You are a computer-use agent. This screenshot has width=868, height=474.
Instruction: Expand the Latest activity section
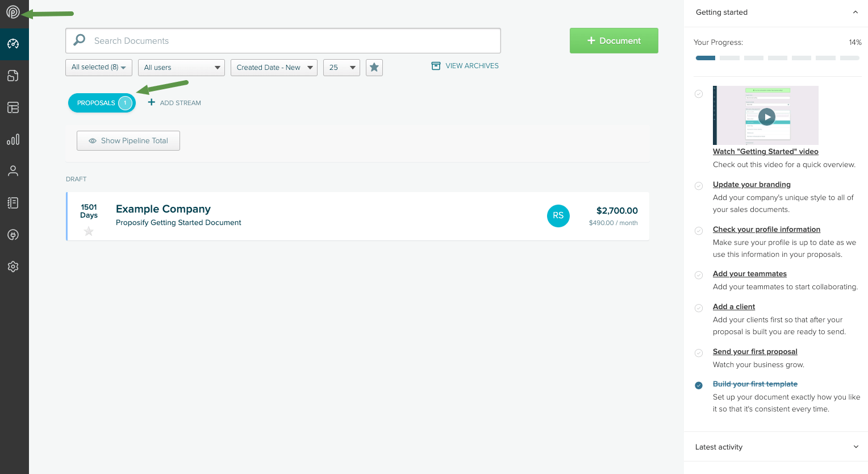coord(856,447)
